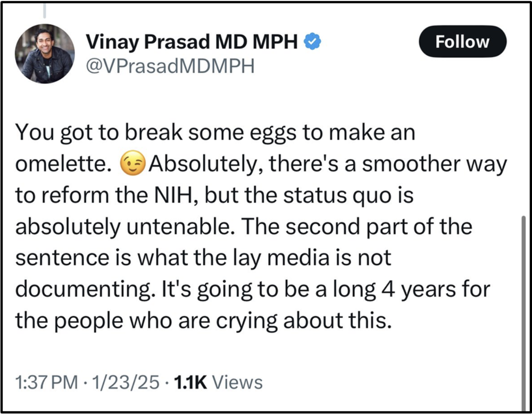Click the vertical scrollbar on the right
This screenshot has width=532, height=414.
pyautogui.click(x=523, y=298)
